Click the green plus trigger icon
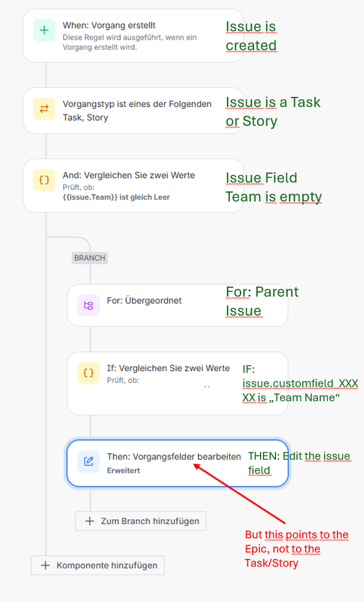364x601 pixels. [44, 30]
